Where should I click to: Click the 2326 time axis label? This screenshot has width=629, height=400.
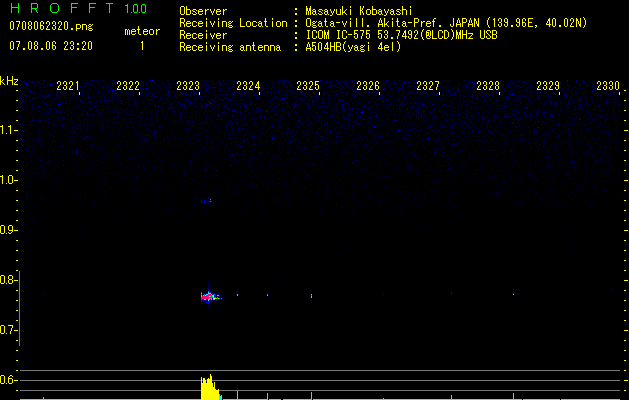click(x=368, y=86)
